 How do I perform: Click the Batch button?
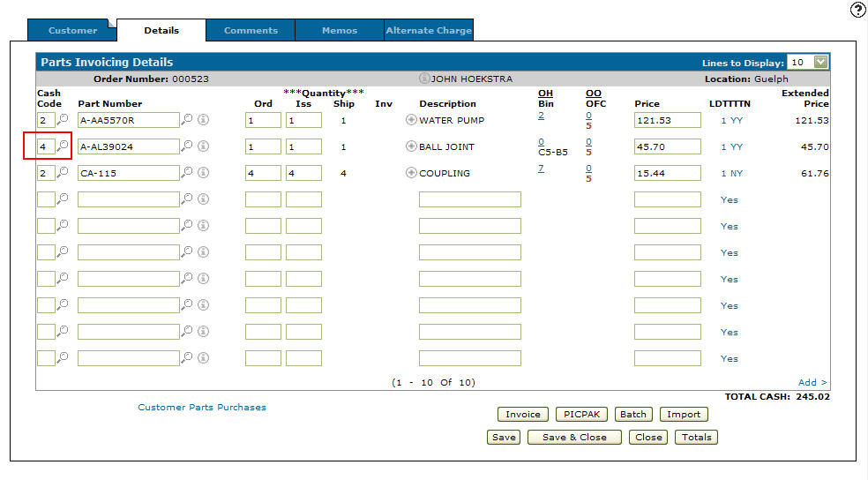click(633, 414)
